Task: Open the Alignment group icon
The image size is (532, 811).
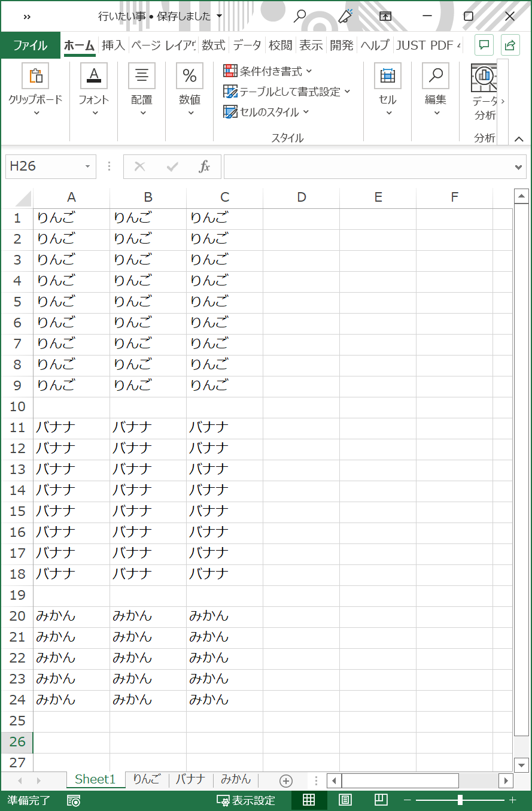Action: tap(142, 77)
